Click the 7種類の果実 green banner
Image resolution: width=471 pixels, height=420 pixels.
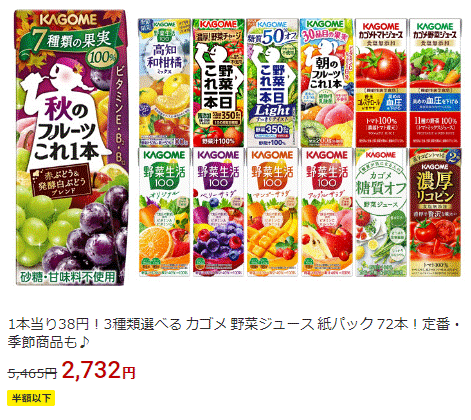click(68, 43)
